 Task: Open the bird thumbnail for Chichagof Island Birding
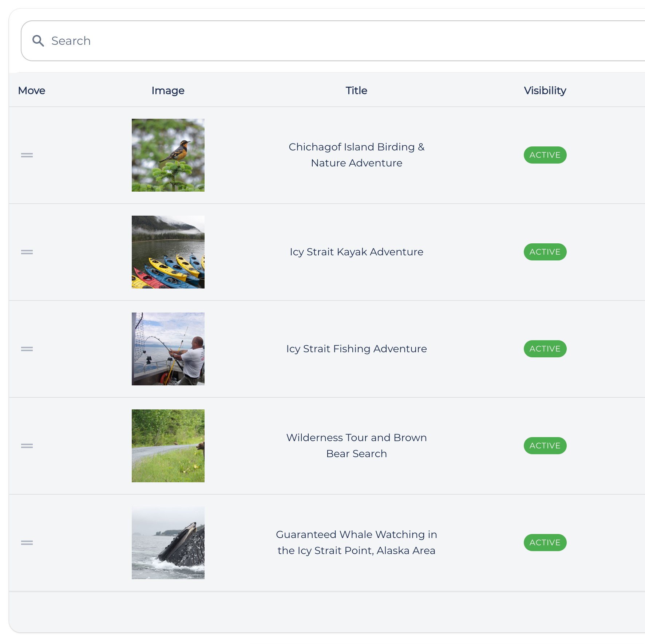[x=168, y=155]
